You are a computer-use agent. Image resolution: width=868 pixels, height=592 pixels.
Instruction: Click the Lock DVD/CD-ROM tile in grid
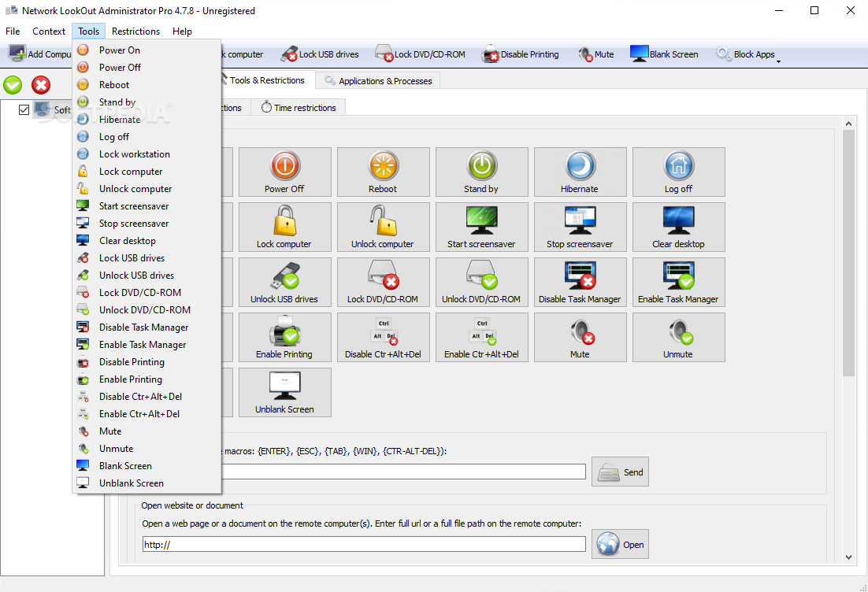[x=383, y=282]
